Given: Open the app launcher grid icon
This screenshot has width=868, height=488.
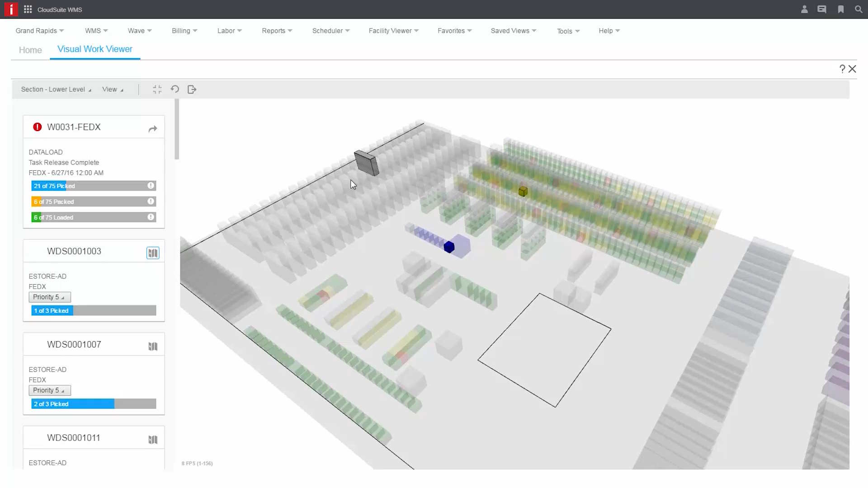Looking at the screenshot, I should coord(28,9).
